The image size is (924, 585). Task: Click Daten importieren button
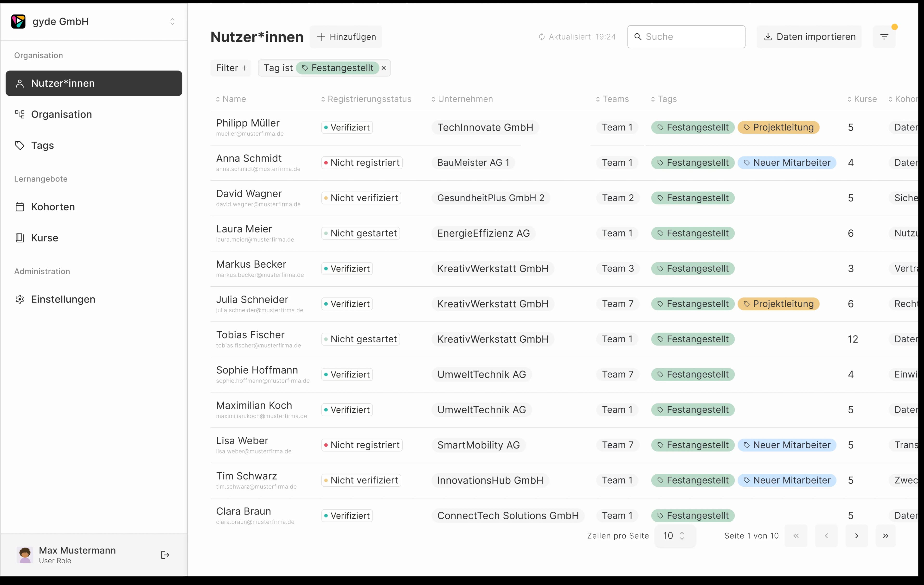pos(809,37)
